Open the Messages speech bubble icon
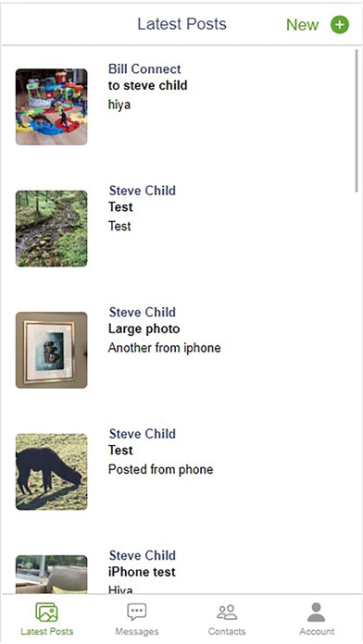 pos(136,613)
